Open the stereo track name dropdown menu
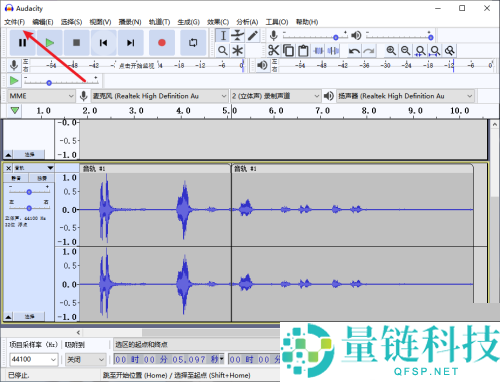This screenshot has height=382, width=500. point(33,168)
